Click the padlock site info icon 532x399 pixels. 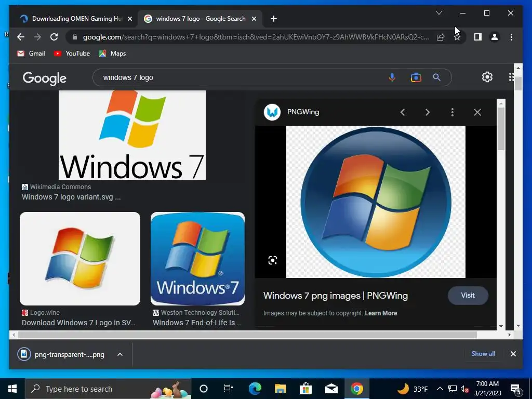(75, 37)
